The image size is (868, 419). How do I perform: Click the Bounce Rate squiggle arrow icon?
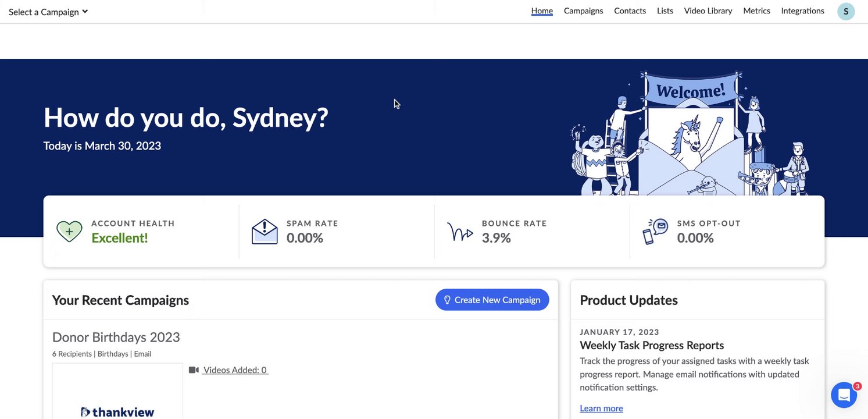(460, 232)
